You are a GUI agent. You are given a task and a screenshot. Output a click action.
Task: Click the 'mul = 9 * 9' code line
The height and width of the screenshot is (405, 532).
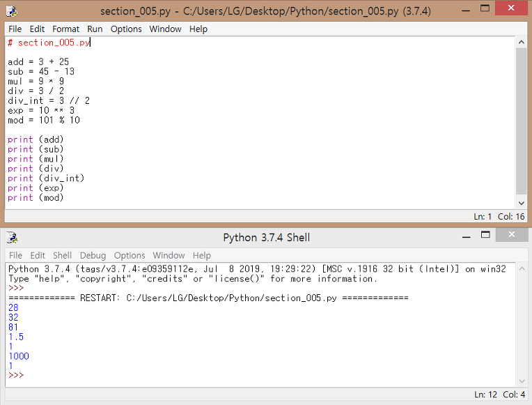coord(36,81)
